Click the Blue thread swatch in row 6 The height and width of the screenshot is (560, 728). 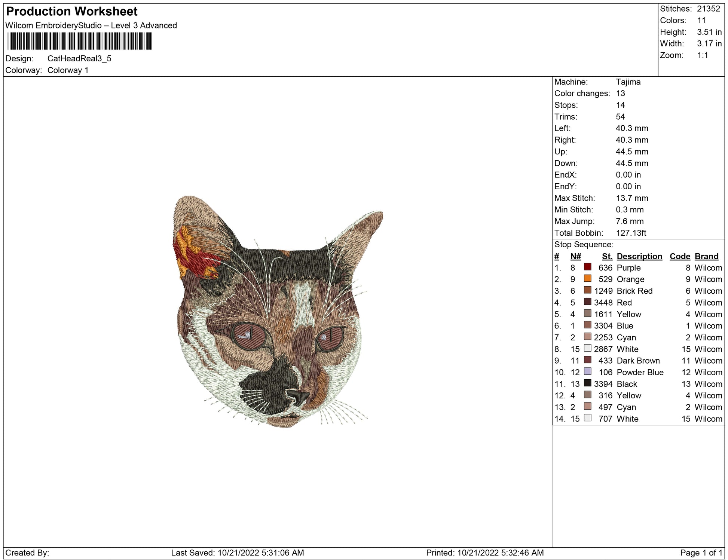pyautogui.click(x=587, y=325)
